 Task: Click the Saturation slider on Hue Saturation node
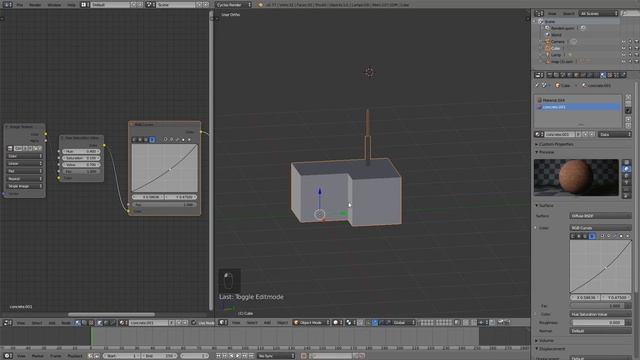point(81,158)
